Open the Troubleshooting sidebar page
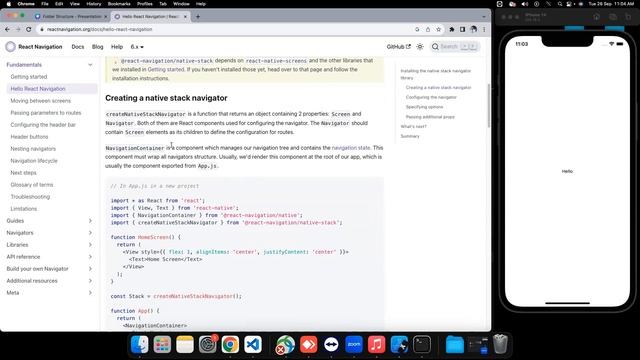 30,197
